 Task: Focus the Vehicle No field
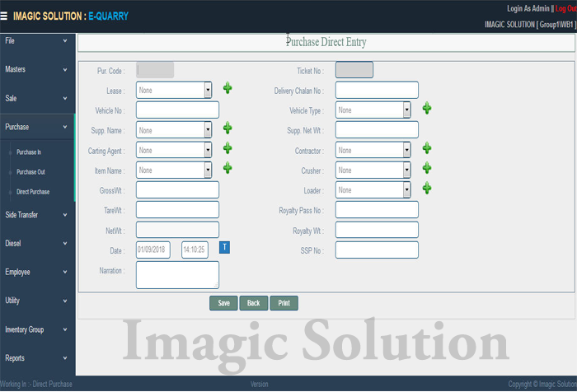tap(177, 110)
